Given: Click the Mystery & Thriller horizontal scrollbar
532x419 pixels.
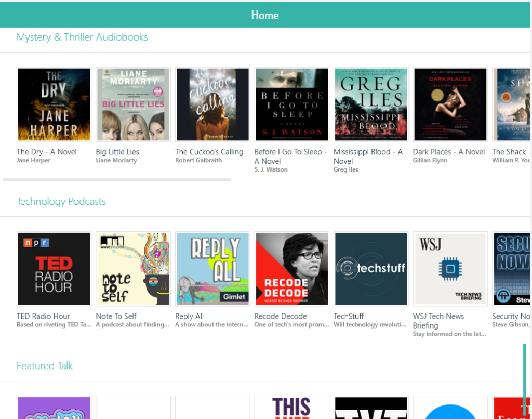Looking at the screenshot, I should point(116,180).
